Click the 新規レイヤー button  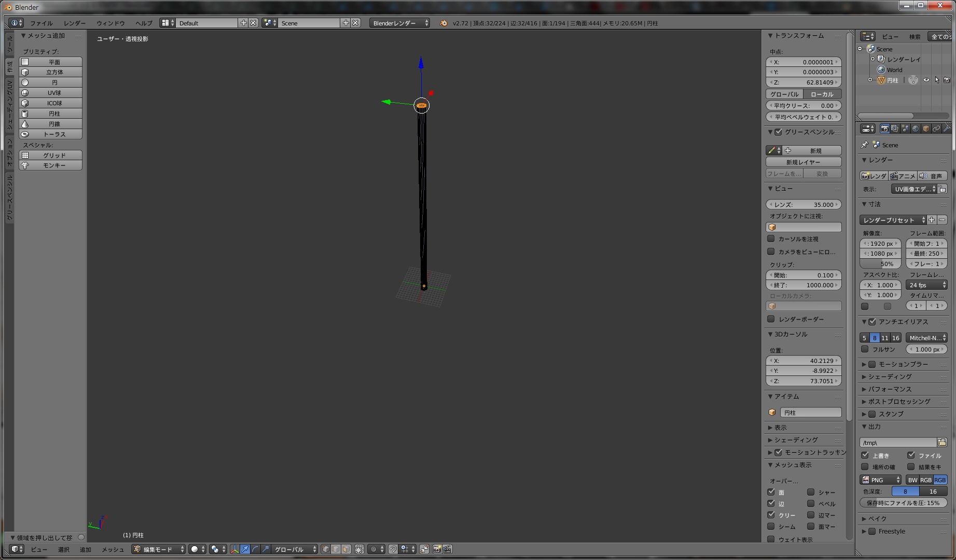tap(803, 162)
